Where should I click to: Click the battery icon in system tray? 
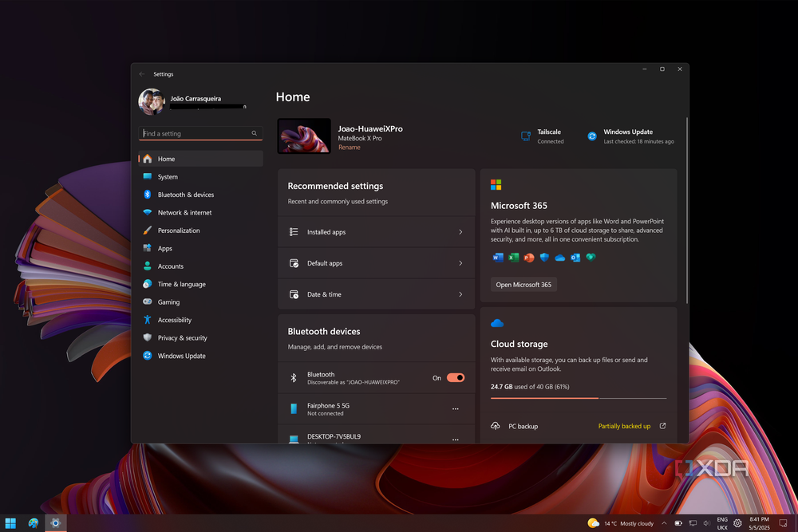tap(678, 523)
